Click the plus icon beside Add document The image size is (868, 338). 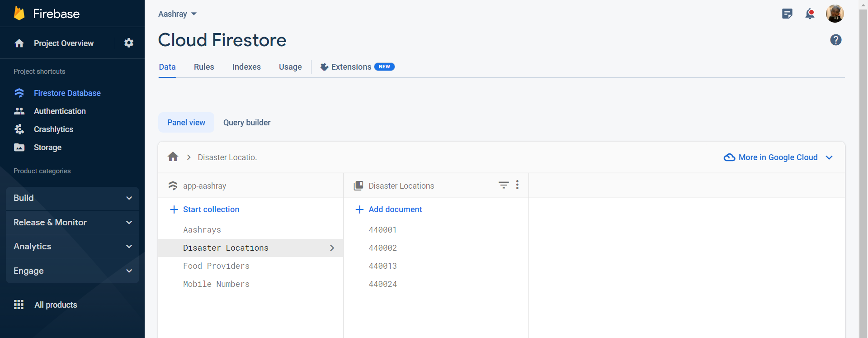click(x=359, y=209)
